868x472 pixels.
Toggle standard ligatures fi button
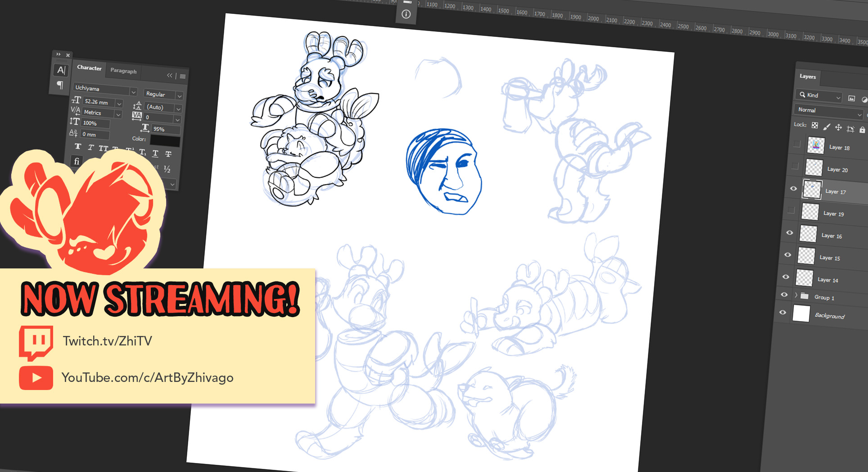pyautogui.click(x=77, y=161)
